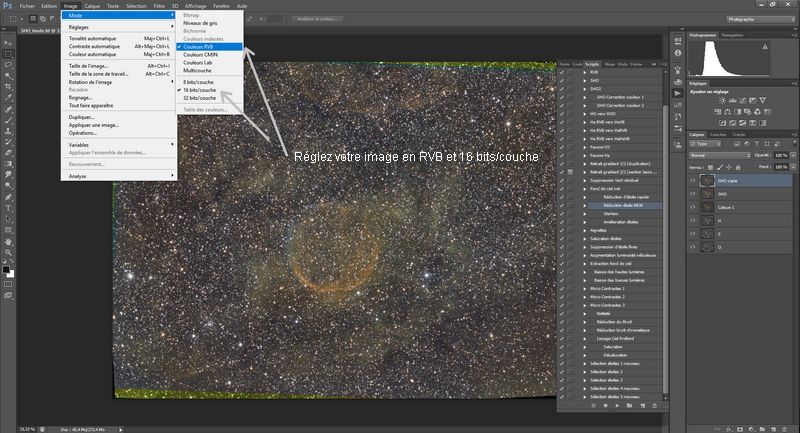Image resolution: width=800 pixels, height=433 pixels.
Task: Expand the Micro Contrastes 1 action
Action: [585, 289]
